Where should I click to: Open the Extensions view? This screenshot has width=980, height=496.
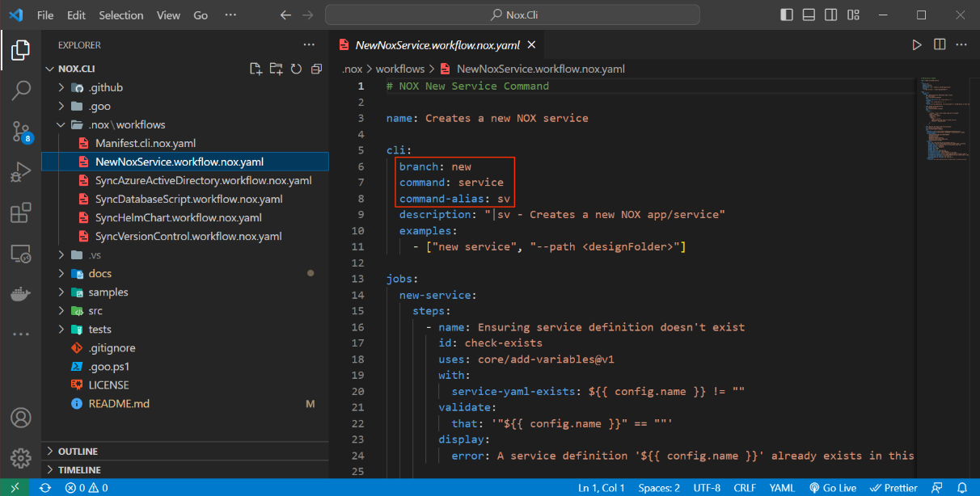pyautogui.click(x=21, y=213)
